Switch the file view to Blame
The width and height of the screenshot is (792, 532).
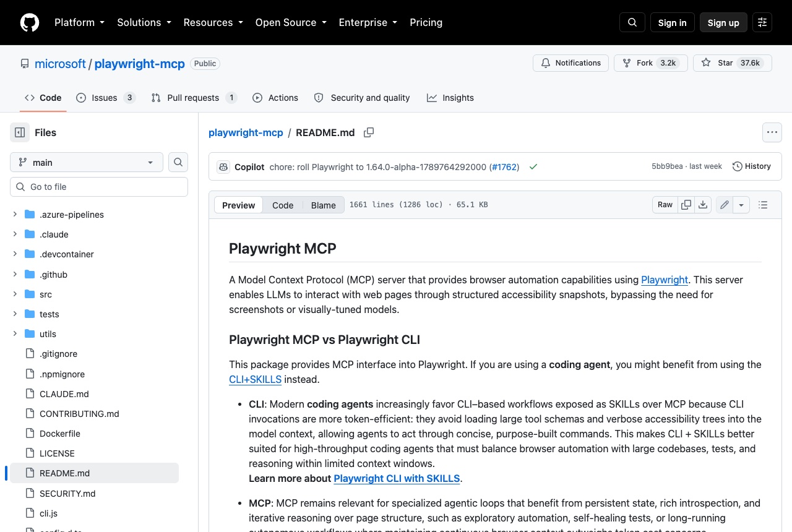pyautogui.click(x=324, y=205)
